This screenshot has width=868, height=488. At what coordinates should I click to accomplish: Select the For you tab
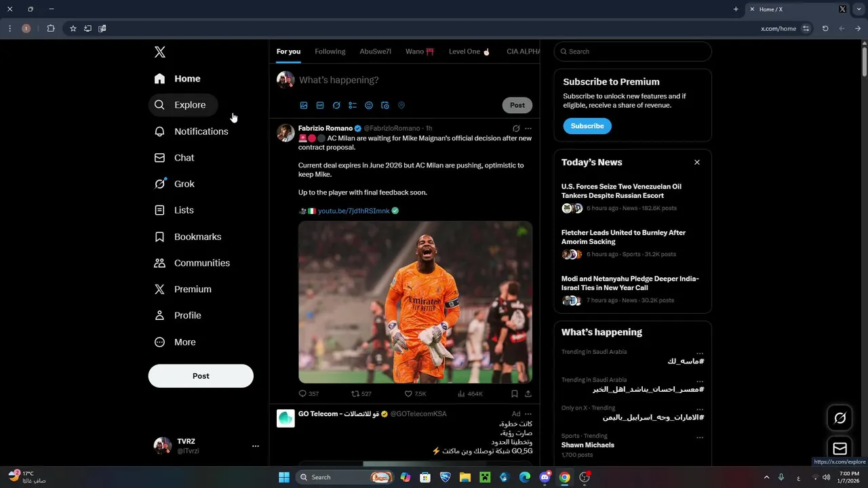288,52
